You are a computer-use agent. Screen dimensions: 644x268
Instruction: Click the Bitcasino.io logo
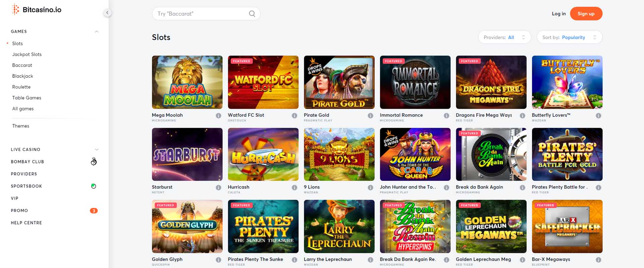[37, 10]
